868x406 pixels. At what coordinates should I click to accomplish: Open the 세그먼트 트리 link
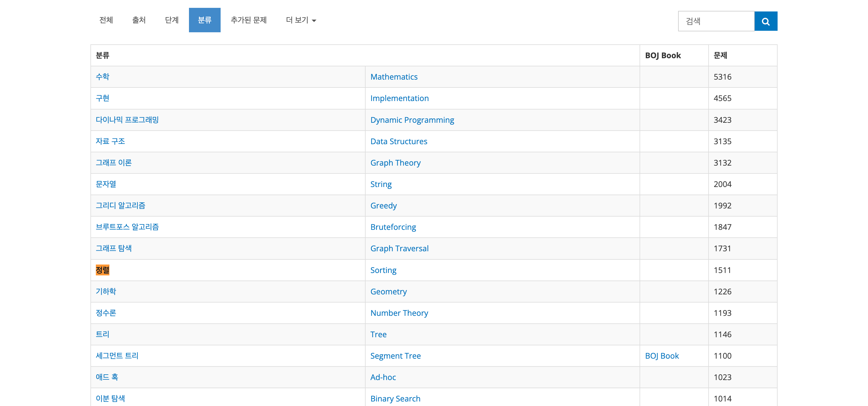[x=117, y=356]
